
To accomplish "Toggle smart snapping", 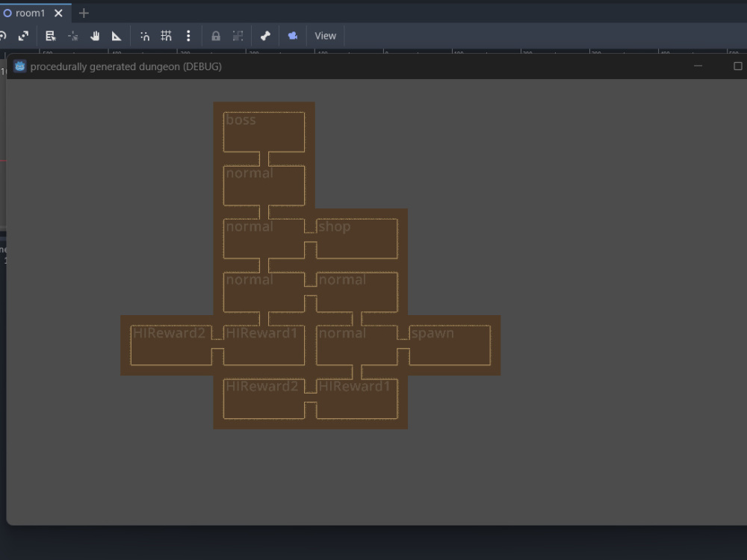I will [x=144, y=35].
